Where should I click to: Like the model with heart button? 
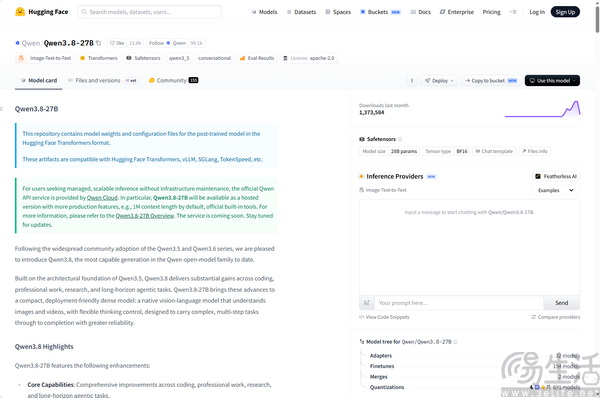[117, 43]
